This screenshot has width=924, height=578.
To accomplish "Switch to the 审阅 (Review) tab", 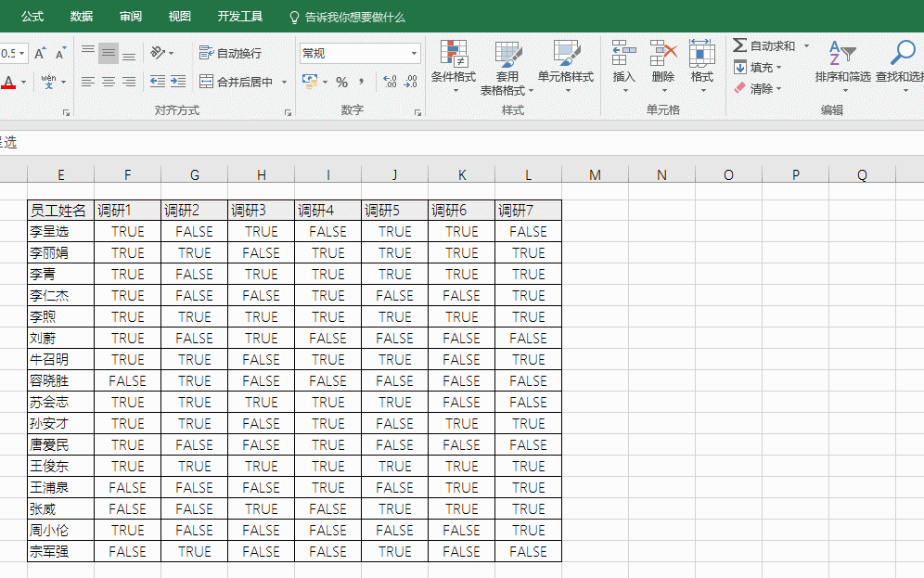I will pyautogui.click(x=131, y=17).
